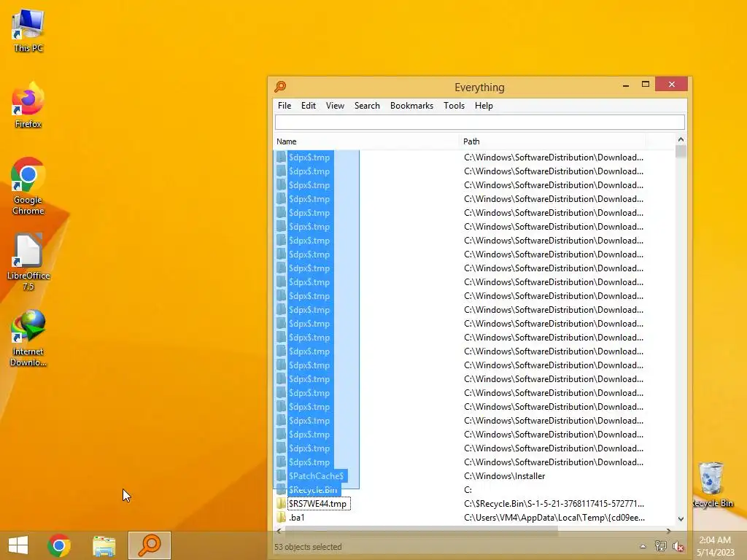Click the horizontal scrollbar right arrow
The image size is (747, 560).
[x=668, y=531]
